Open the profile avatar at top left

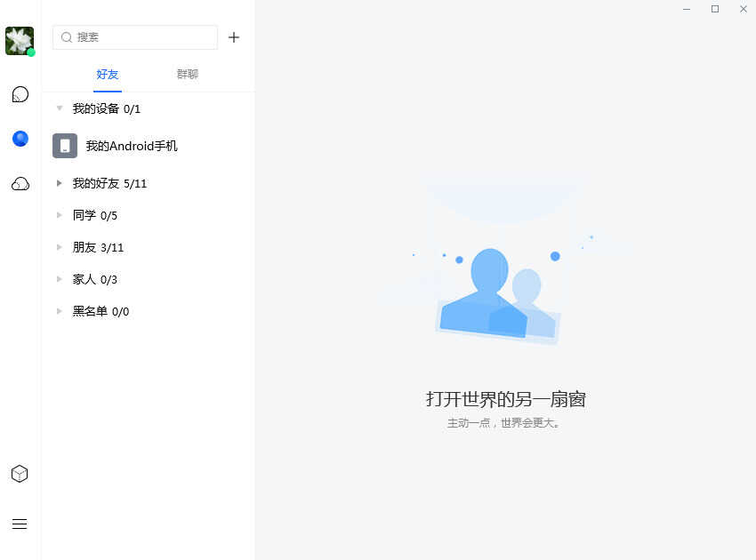click(20, 41)
